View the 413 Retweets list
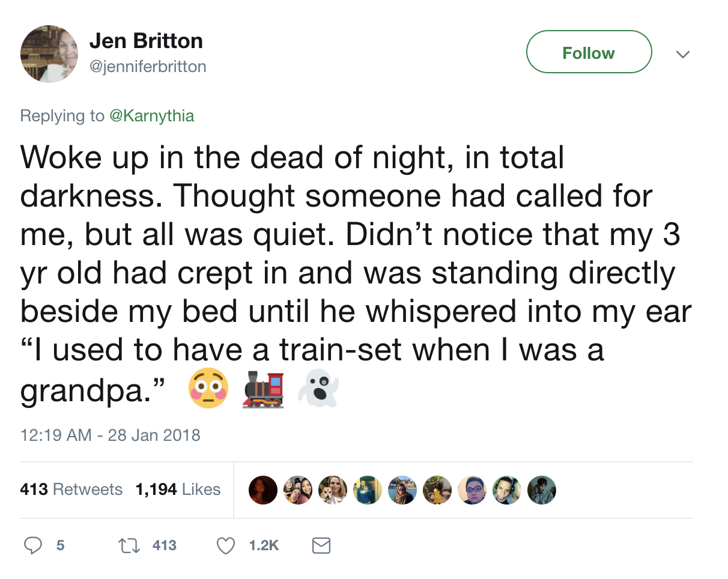The width and height of the screenshot is (728, 579). click(71, 490)
